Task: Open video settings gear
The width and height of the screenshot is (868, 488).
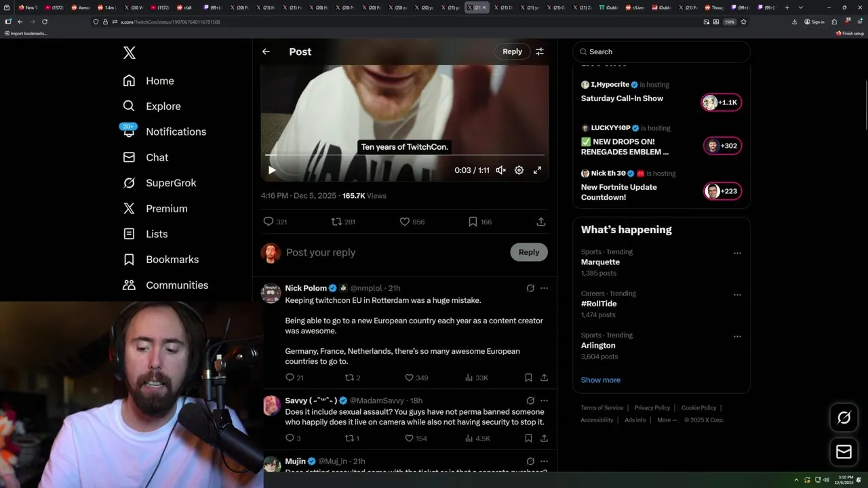Action: (x=519, y=170)
